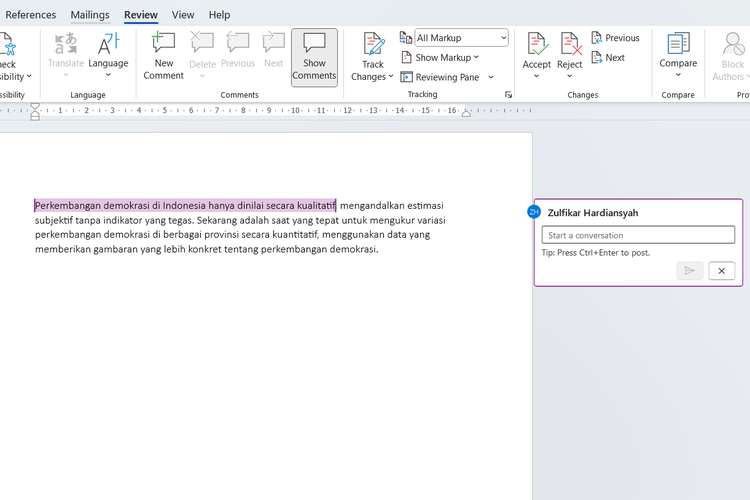Cancel the new comment with X button
This screenshot has height=500, width=750.
pos(721,271)
